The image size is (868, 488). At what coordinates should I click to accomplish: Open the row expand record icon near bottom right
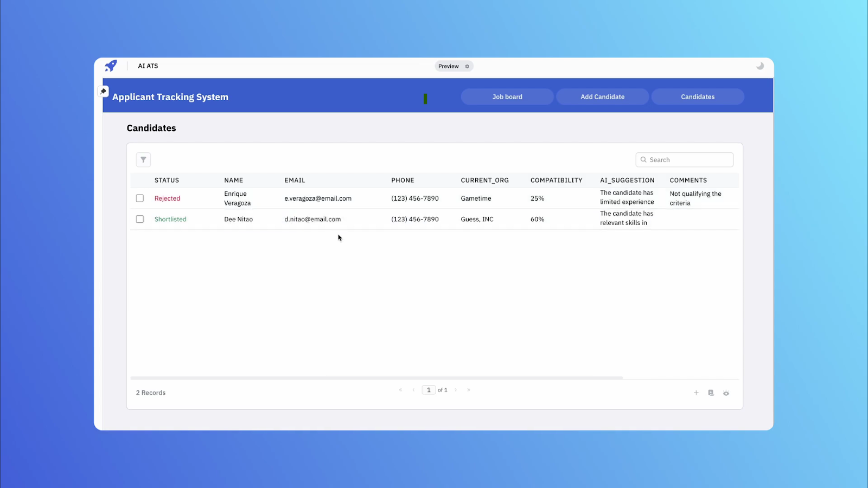[x=711, y=393]
